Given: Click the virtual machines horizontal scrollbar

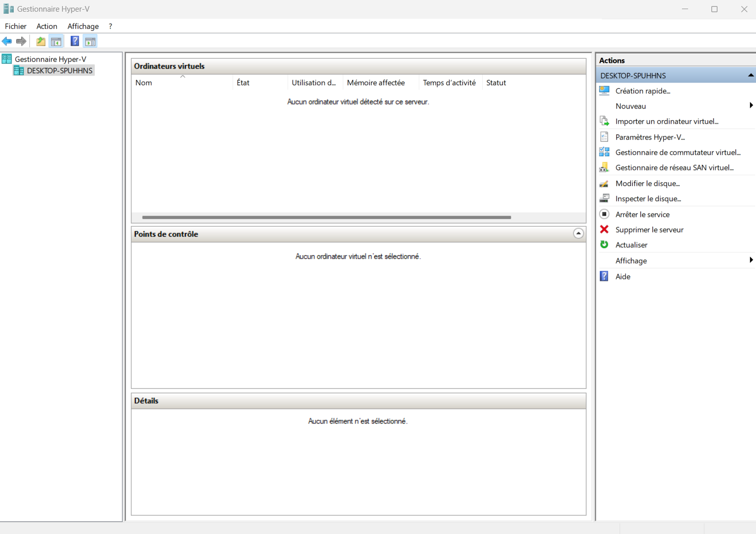Looking at the screenshot, I should pyautogui.click(x=327, y=217).
